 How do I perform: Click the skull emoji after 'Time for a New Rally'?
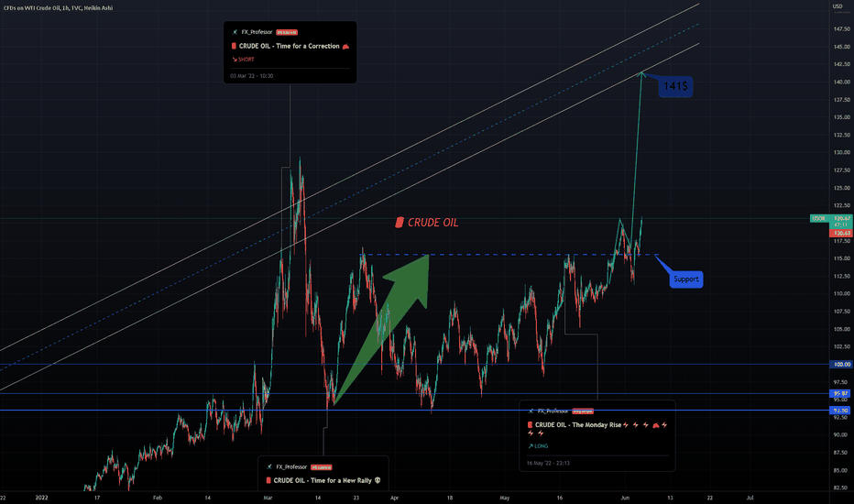tap(378, 480)
